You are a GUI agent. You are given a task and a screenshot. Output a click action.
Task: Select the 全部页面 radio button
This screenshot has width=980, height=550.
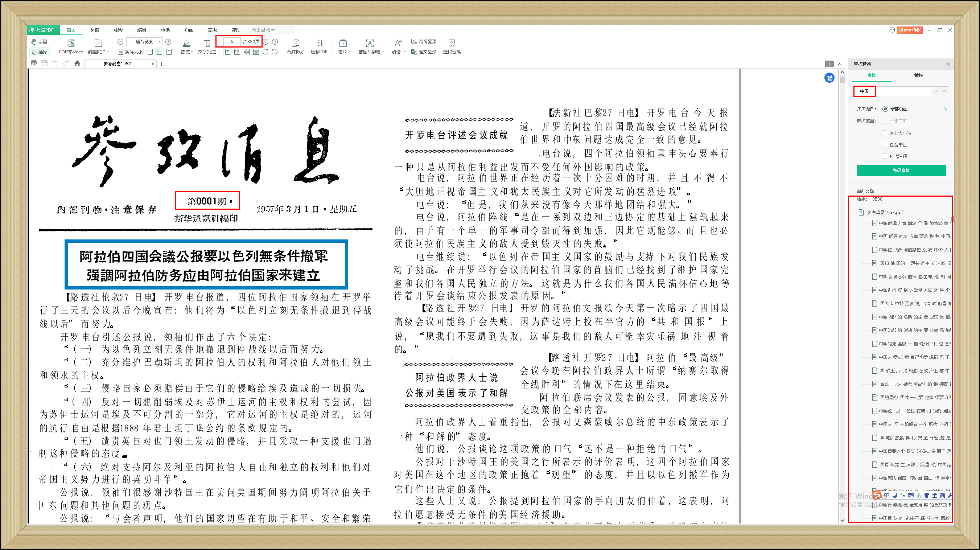coord(885,109)
